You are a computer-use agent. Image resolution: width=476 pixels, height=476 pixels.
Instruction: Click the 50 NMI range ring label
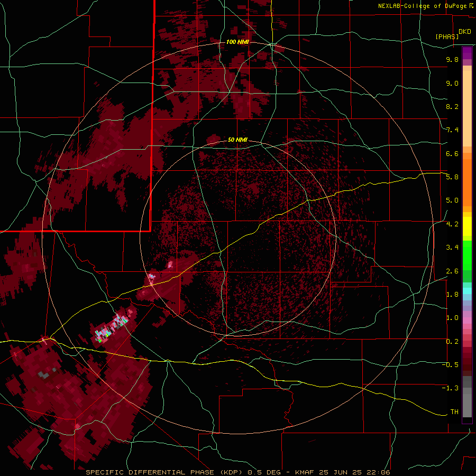click(x=237, y=140)
